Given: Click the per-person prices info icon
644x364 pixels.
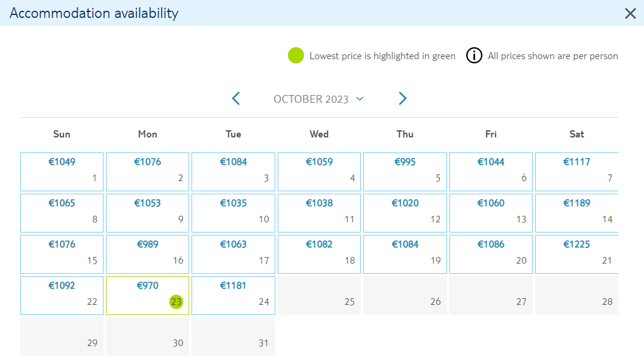Looking at the screenshot, I should pyautogui.click(x=474, y=56).
